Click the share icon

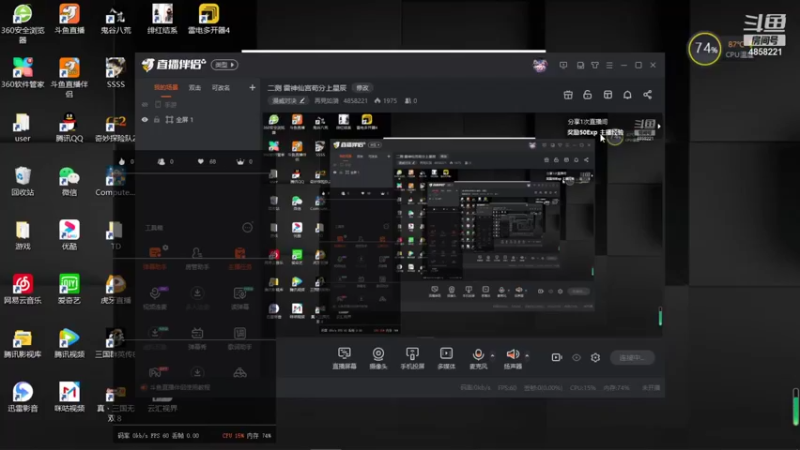pyautogui.click(x=647, y=95)
